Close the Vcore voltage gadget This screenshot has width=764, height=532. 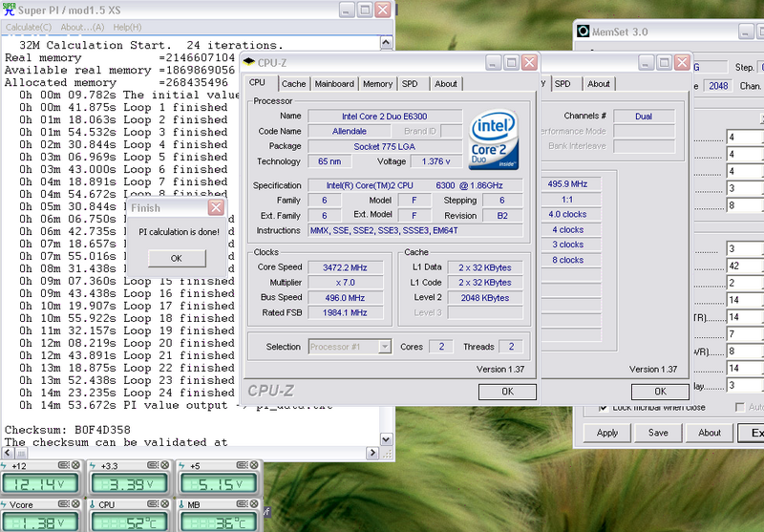[x=75, y=503]
